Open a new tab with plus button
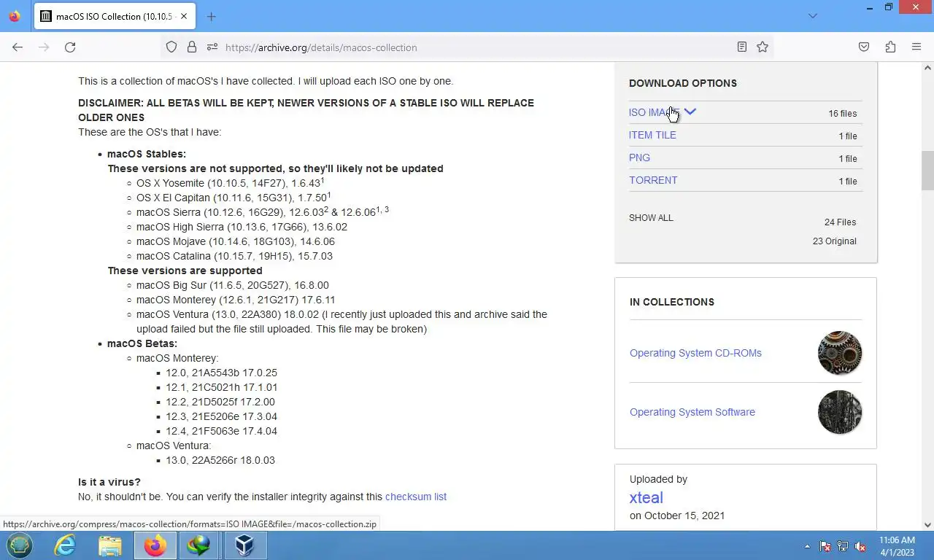Viewport: 934px width, 560px height. [211, 16]
